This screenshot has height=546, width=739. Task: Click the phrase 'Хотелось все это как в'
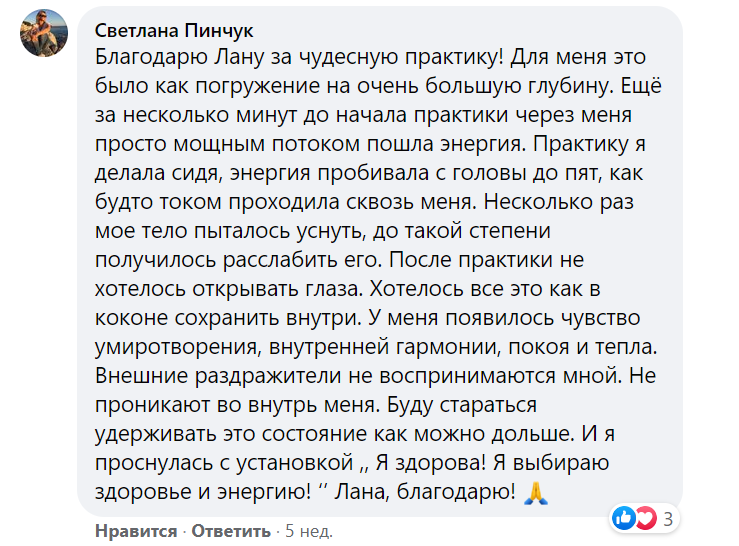point(484,289)
